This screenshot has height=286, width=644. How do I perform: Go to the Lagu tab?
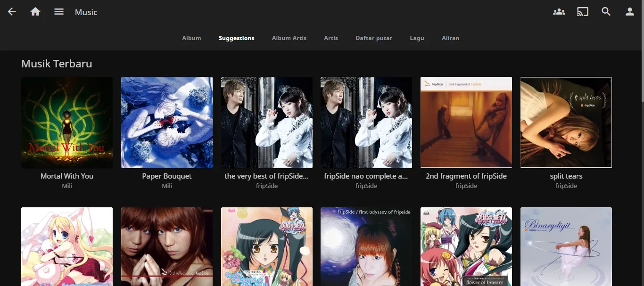[x=417, y=38]
